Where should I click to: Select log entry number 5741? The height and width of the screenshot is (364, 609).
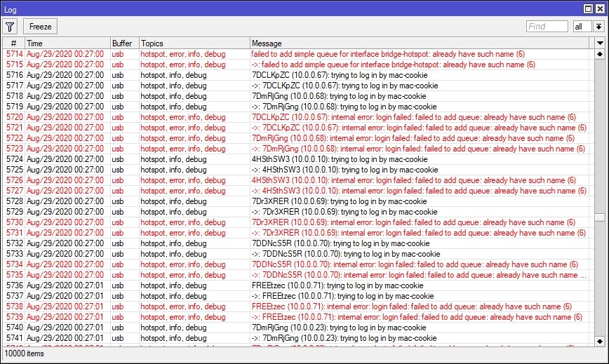point(298,338)
